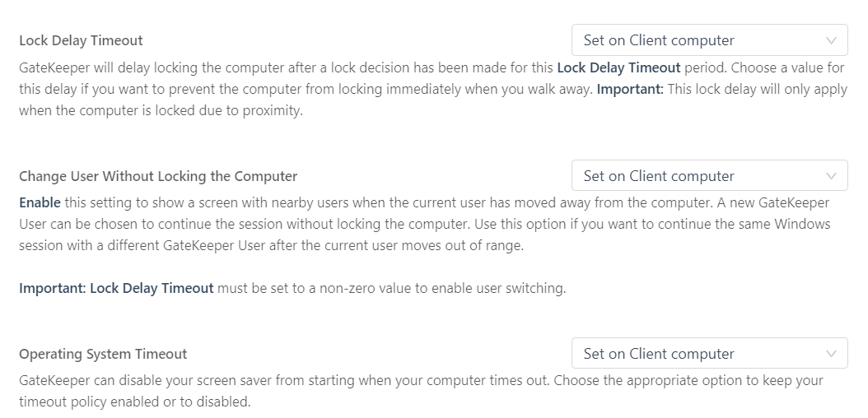
Task: Click the text 'non-zero value to enable user switching'
Action: (x=443, y=288)
